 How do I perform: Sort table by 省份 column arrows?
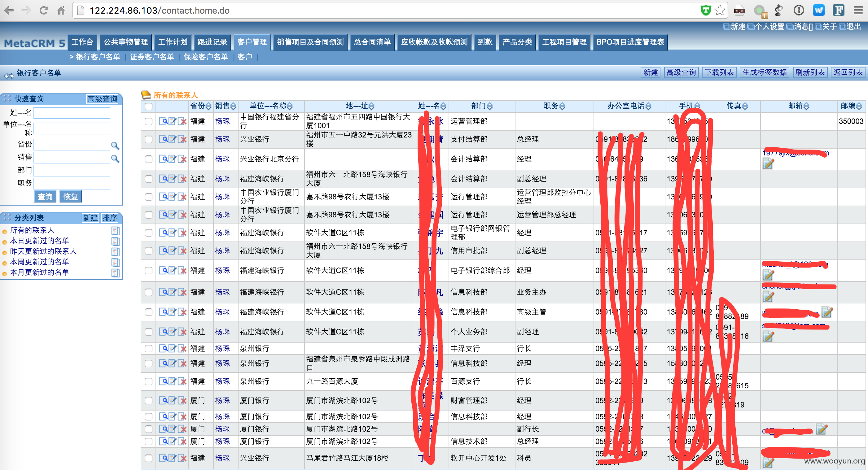tap(208, 107)
